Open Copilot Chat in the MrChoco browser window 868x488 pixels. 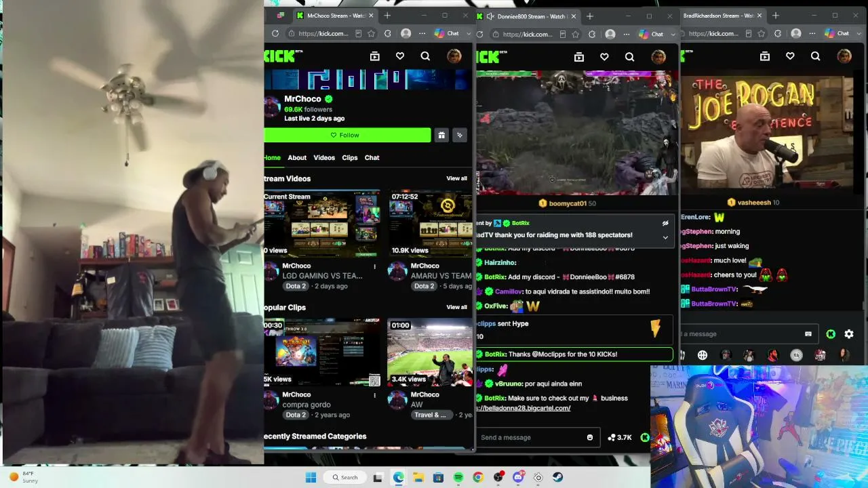(448, 33)
